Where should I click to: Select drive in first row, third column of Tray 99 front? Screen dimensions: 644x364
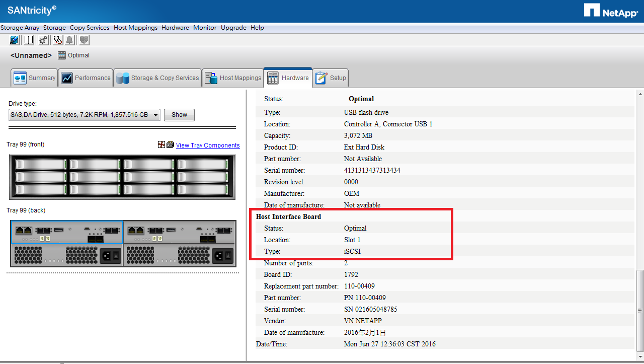pyautogui.click(x=149, y=164)
